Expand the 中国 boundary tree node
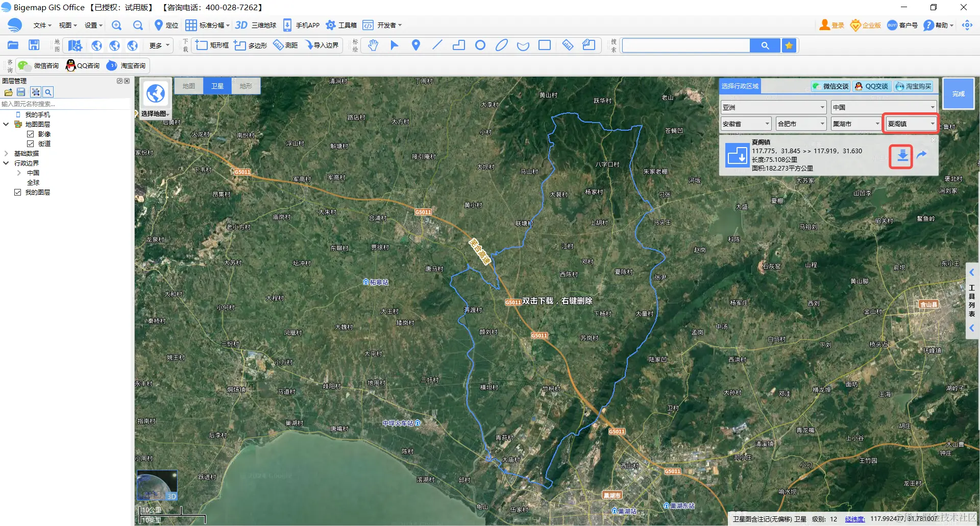 click(x=19, y=173)
